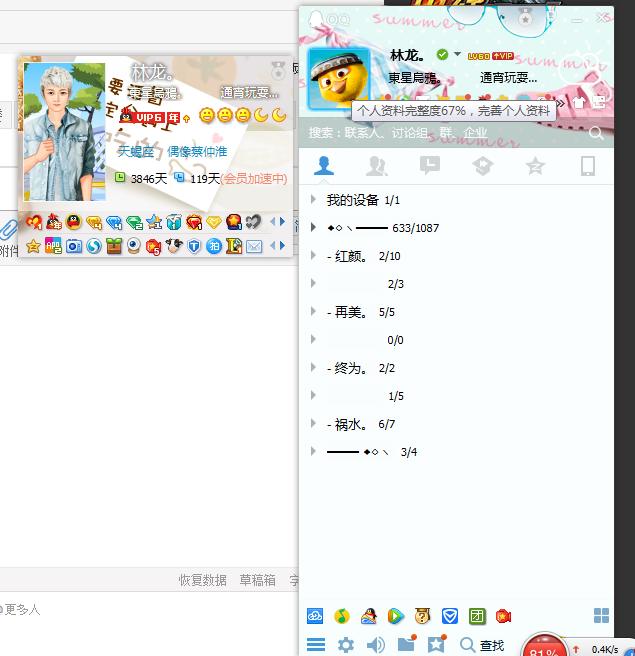Click the red VIP badge in QQ header
Viewport: 635px width, 656px height.
point(503,56)
